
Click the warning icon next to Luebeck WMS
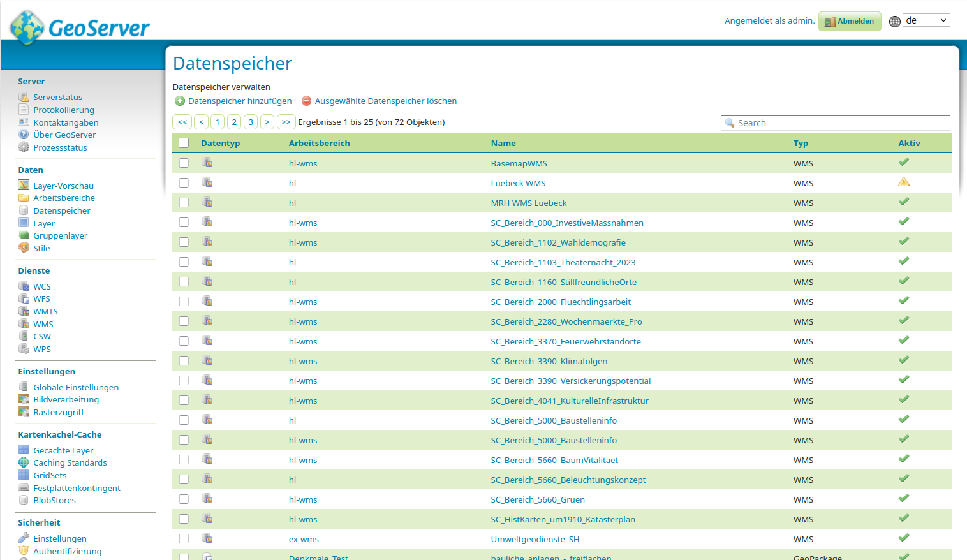[904, 182]
